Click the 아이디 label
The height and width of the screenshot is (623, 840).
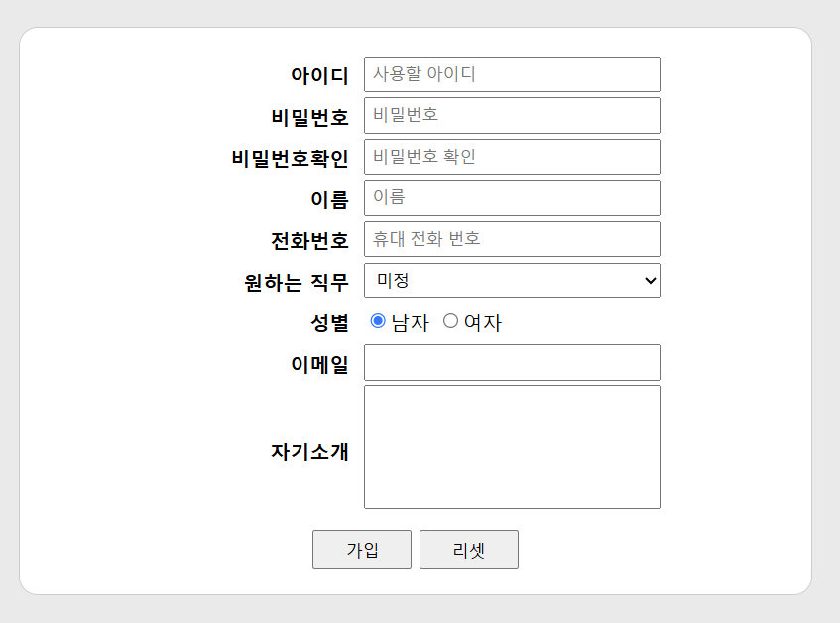[319, 75]
